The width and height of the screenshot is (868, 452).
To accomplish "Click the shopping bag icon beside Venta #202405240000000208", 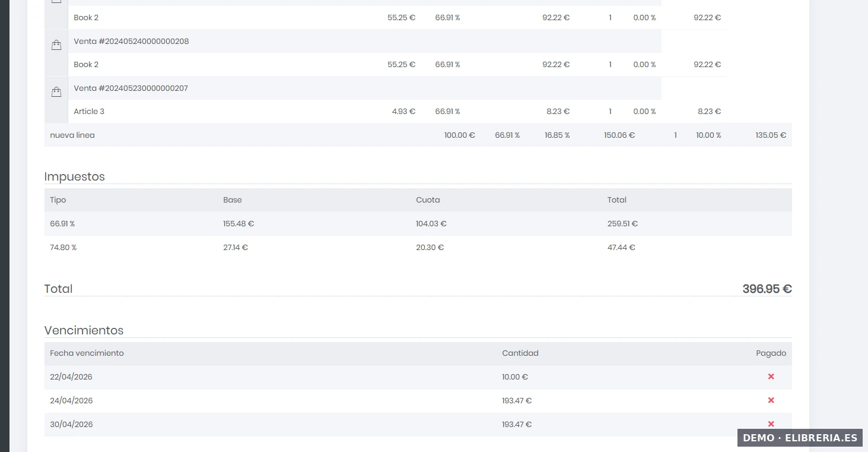I will tap(56, 45).
